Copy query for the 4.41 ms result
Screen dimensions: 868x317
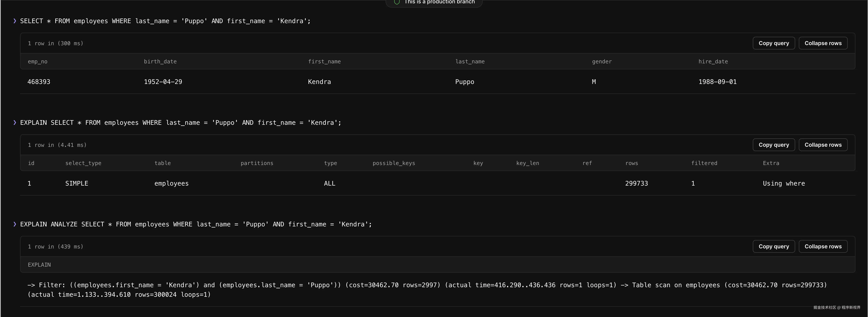click(774, 145)
